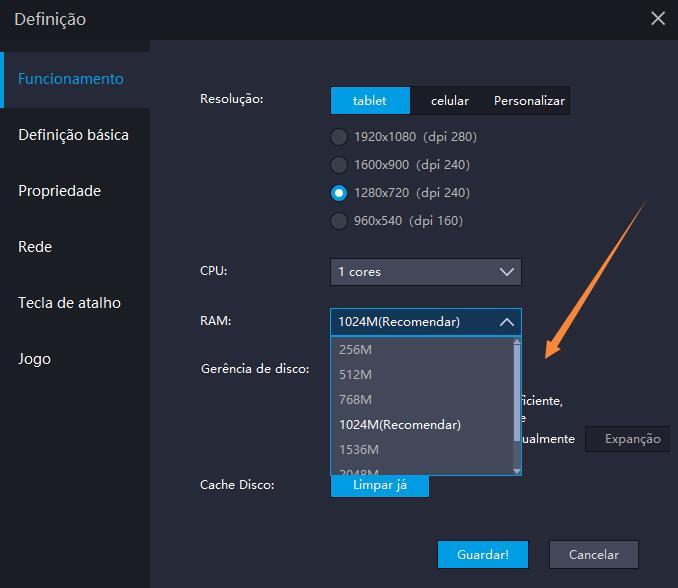Click RAM list scrollbar up arrow
The image size is (678, 588).
tap(517, 342)
